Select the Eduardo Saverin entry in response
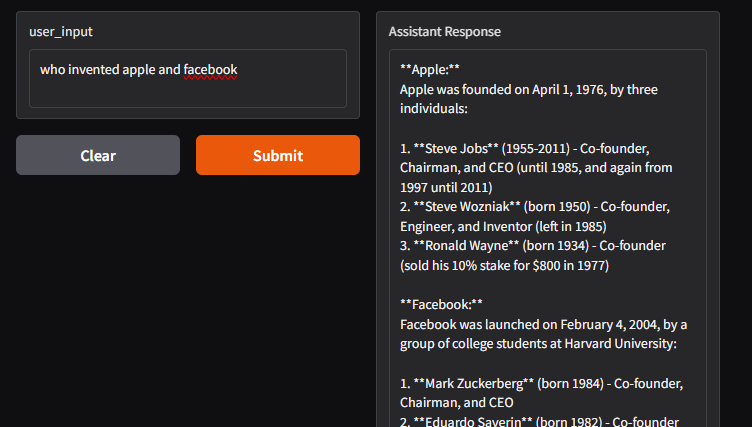The height and width of the screenshot is (427, 752). pos(540,421)
